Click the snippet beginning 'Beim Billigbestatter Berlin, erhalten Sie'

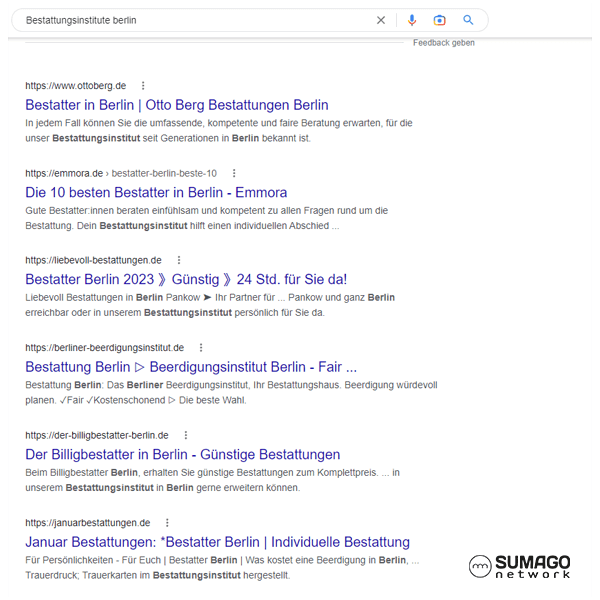coord(212,480)
